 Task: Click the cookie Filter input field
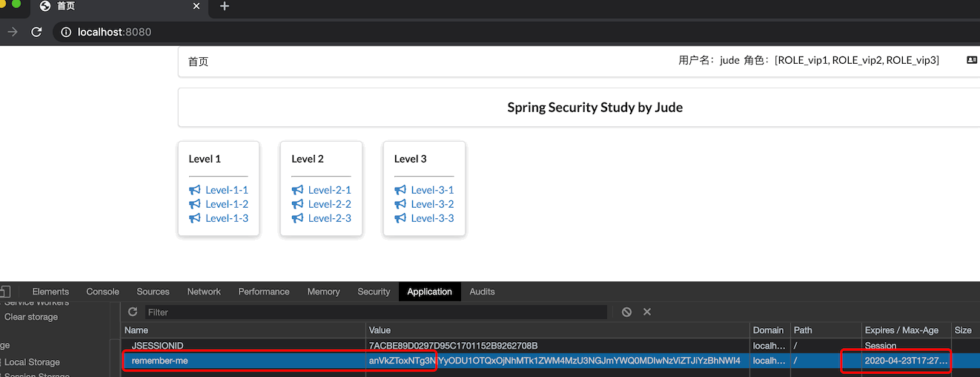pos(377,312)
